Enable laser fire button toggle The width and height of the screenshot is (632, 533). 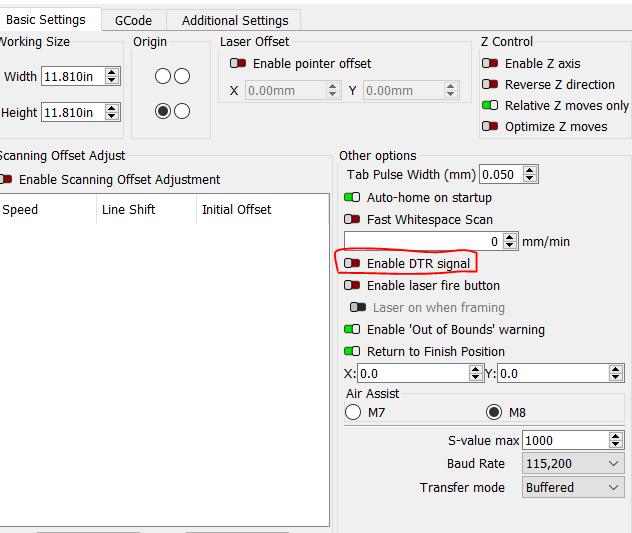coord(352,286)
